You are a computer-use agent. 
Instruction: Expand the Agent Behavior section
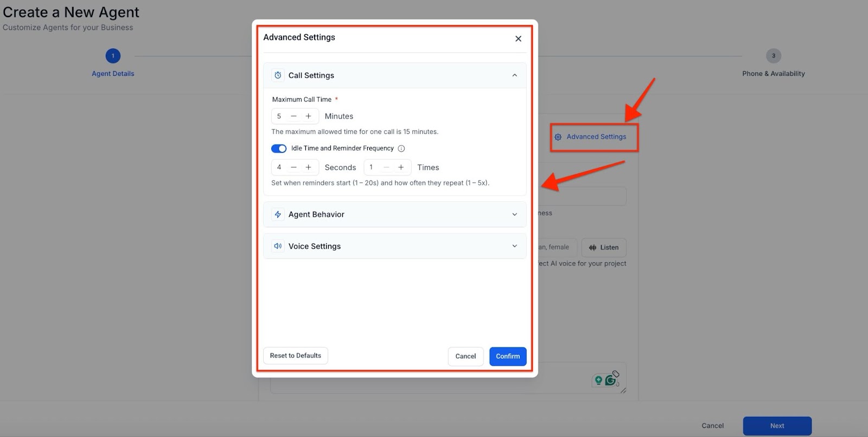(x=514, y=214)
